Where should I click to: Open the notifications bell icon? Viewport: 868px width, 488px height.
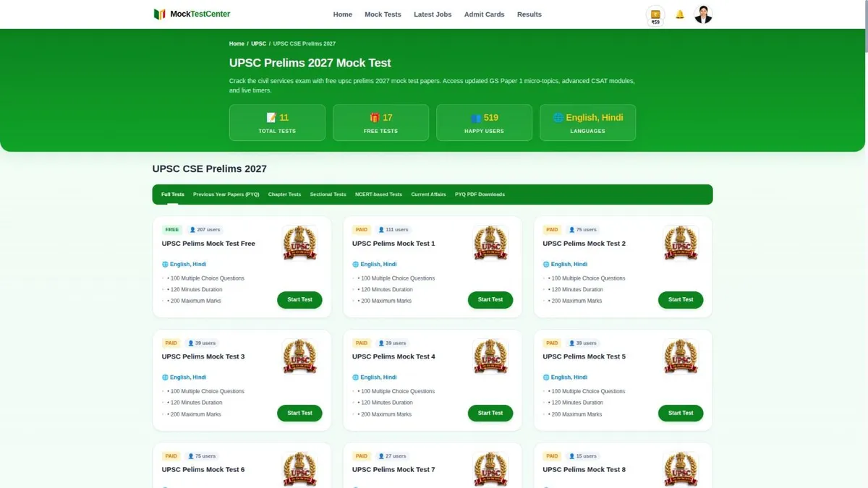click(x=680, y=14)
